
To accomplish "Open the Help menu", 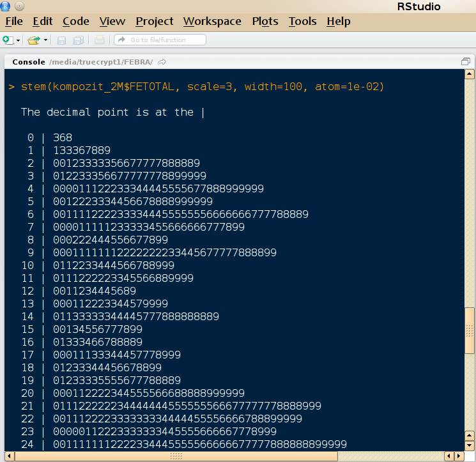I will 339,21.
